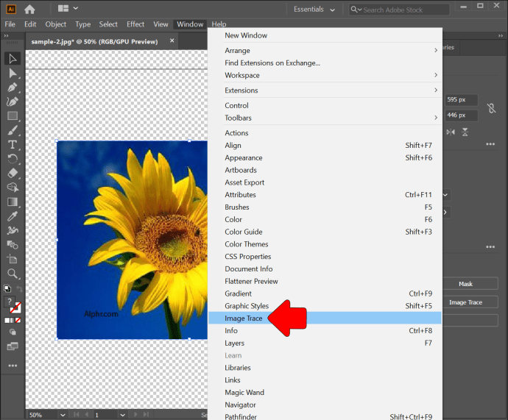The image size is (508, 420).
Task: Pick the Pen tool
Action: [13, 88]
